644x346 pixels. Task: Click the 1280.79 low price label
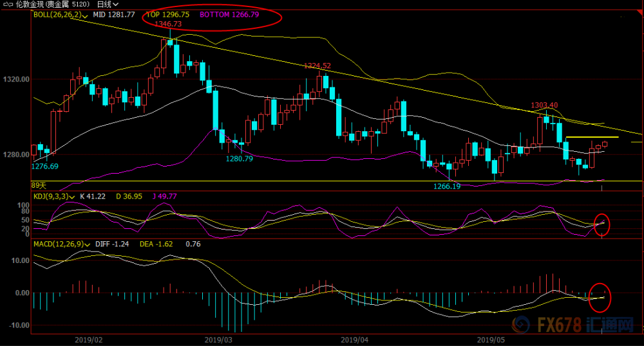pos(240,159)
